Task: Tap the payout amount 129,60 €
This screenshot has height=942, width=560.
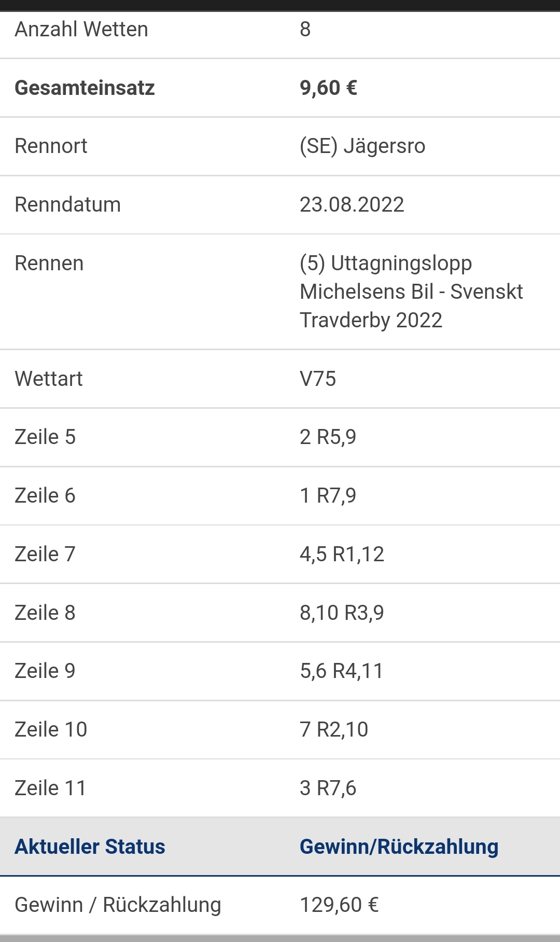Action: point(339,905)
